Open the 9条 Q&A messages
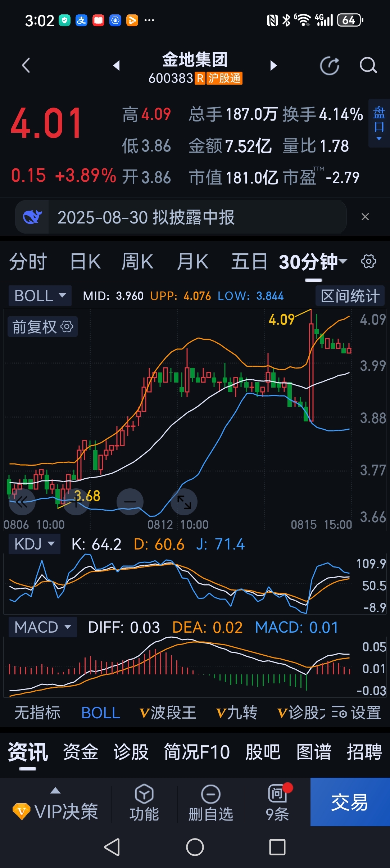This screenshot has height=868, width=390. (277, 803)
